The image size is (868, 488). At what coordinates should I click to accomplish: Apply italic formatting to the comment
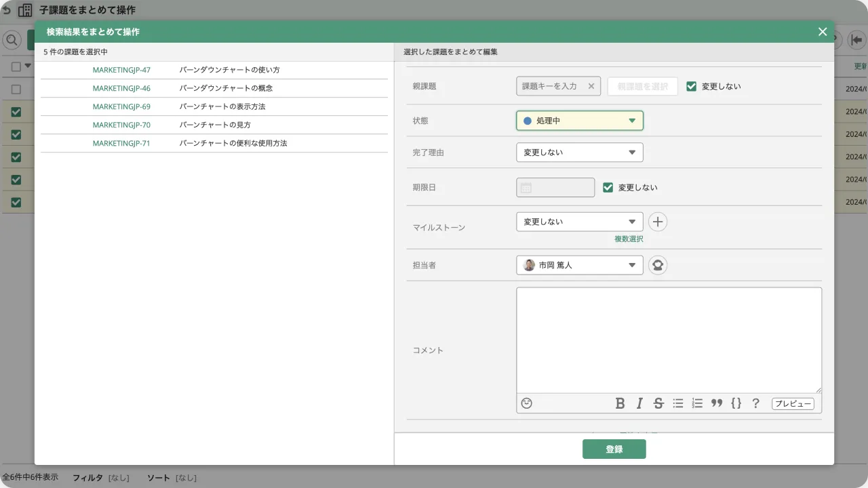coord(638,403)
